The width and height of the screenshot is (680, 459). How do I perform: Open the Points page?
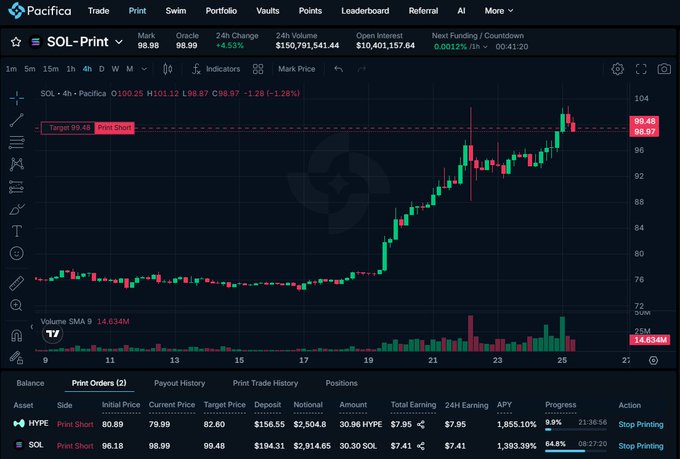click(310, 10)
